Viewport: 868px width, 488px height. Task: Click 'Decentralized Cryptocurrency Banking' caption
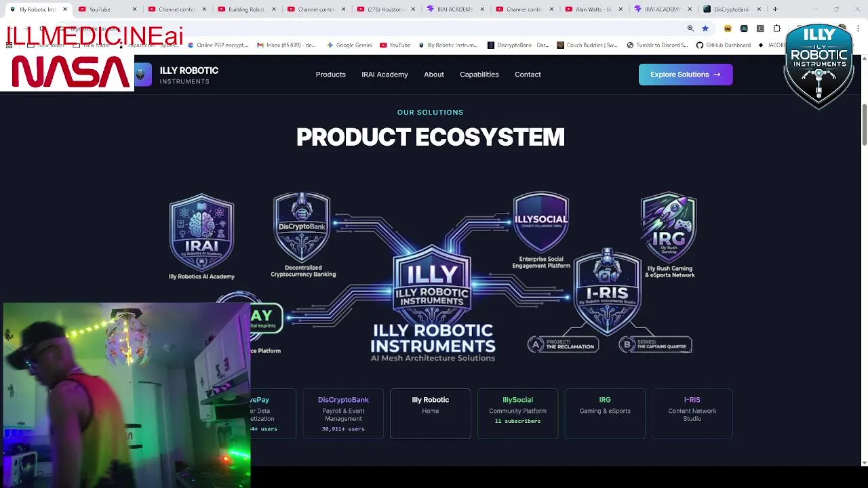303,270
